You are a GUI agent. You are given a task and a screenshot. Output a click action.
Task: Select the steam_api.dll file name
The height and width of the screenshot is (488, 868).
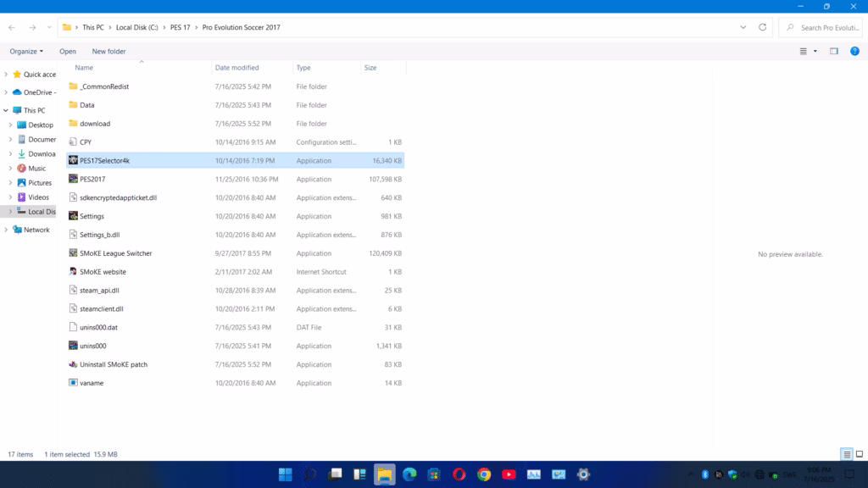100,290
